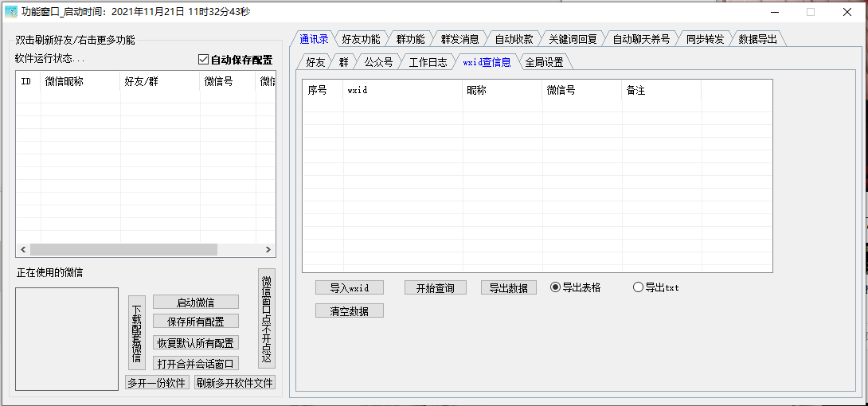
Task: Maximize the 功能窗口 window
Action: pyautogui.click(x=811, y=12)
